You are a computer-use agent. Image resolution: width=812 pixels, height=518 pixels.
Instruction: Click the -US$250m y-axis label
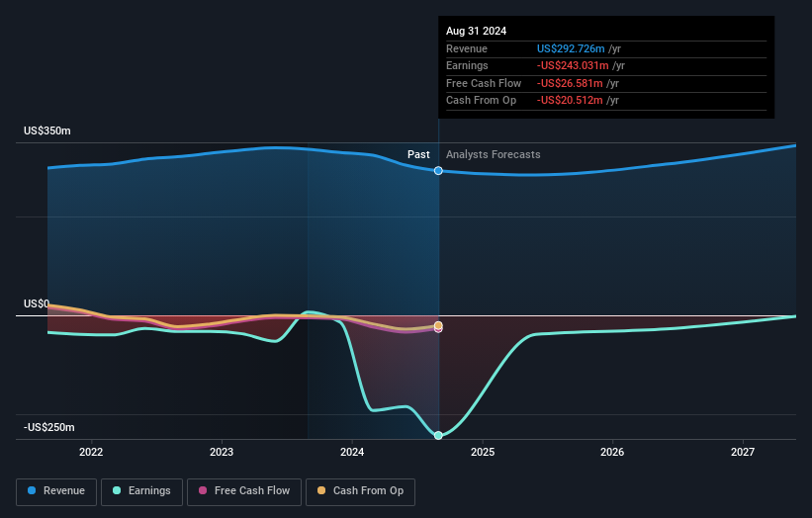coord(49,427)
